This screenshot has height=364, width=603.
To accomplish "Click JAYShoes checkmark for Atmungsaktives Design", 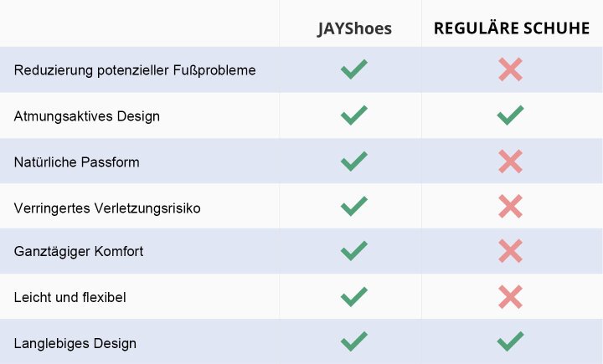I will pyautogui.click(x=354, y=115).
